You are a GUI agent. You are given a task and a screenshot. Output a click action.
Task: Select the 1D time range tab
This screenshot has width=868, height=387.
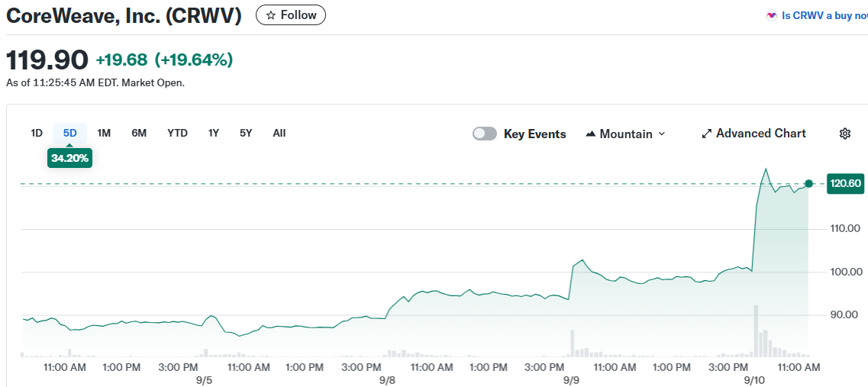click(x=37, y=133)
